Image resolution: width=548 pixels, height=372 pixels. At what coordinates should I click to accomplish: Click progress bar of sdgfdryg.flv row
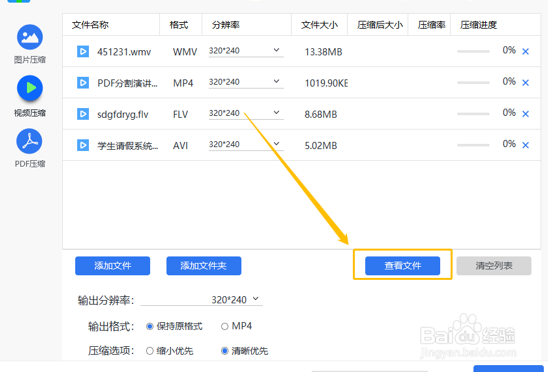(474, 114)
